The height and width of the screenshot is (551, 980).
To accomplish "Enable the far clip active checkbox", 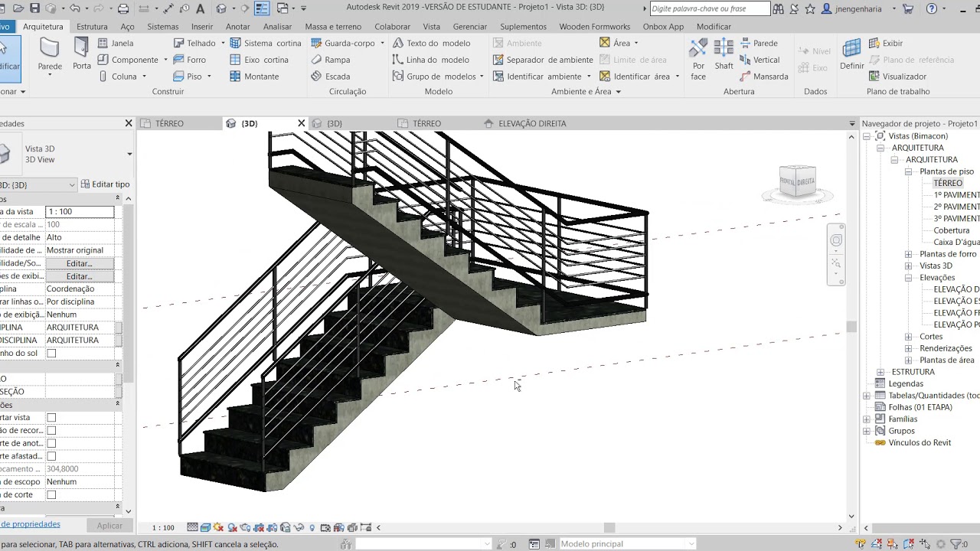I will pyautogui.click(x=51, y=456).
